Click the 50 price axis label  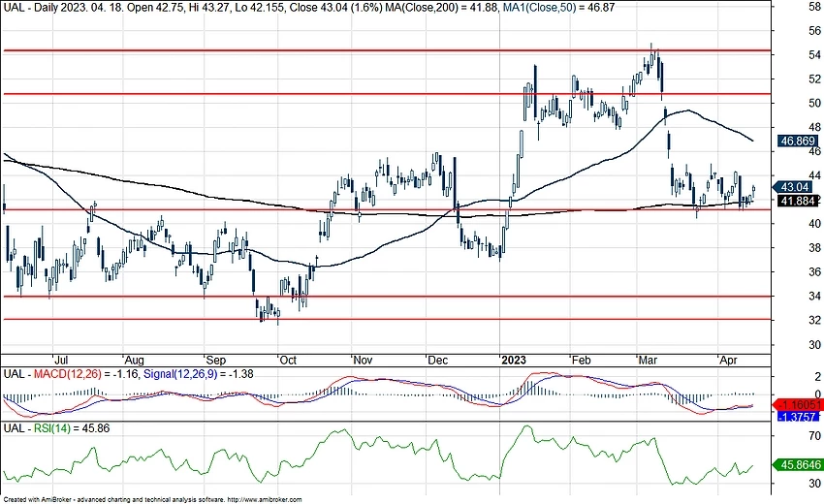[x=814, y=103]
